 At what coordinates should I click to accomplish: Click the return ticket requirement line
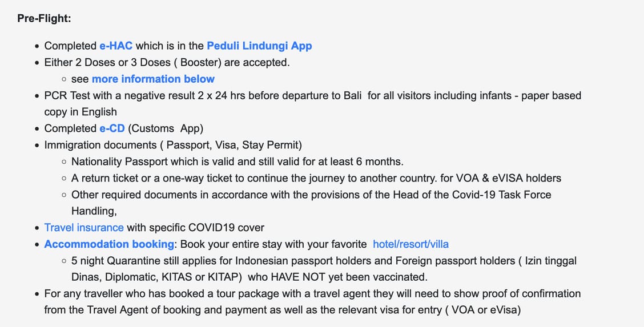(316, 178)
